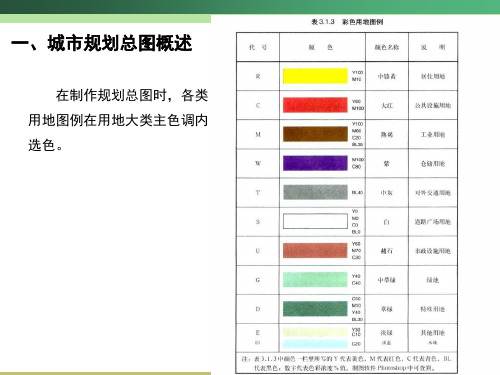Click the description '绿地' in row G
The width and height of the screenshot is (500, 375).
[x=433, y=280]
